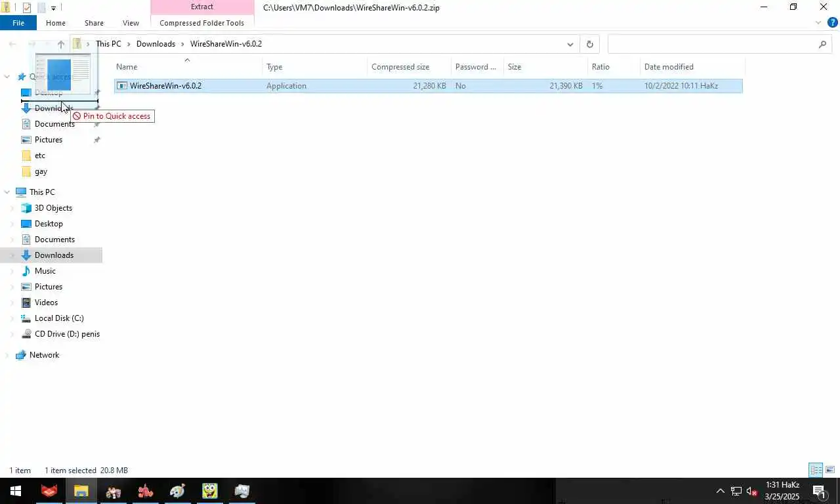Refresh the current folder view

coord(589,44)
